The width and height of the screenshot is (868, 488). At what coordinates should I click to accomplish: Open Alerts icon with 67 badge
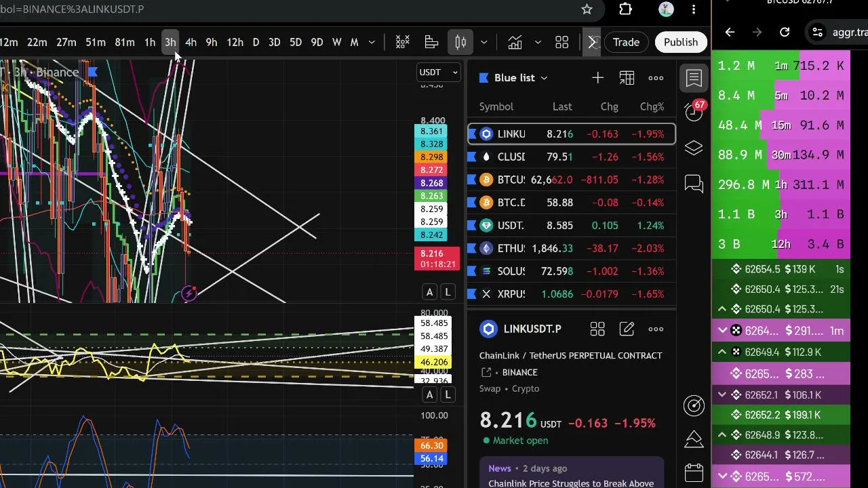(x=694, y=112)
